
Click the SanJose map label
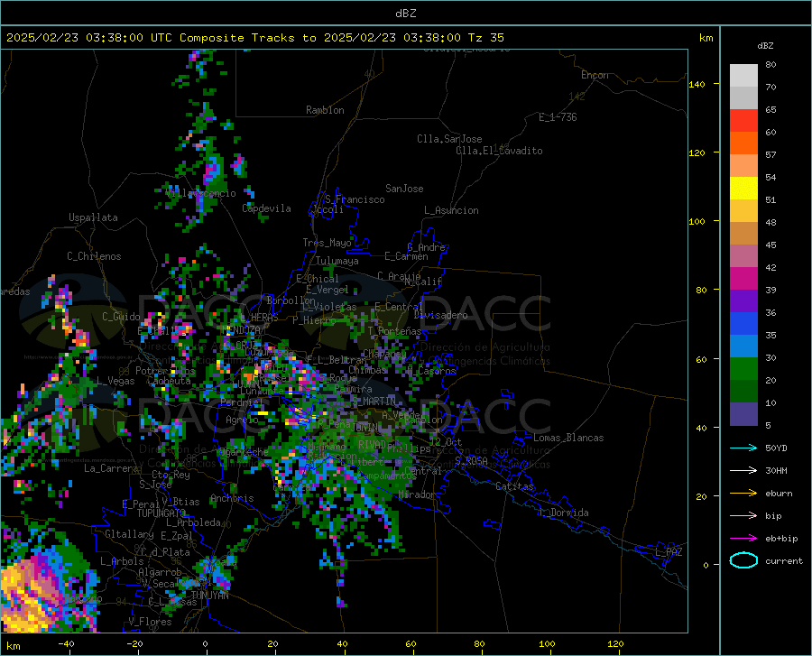pos(404,189)
